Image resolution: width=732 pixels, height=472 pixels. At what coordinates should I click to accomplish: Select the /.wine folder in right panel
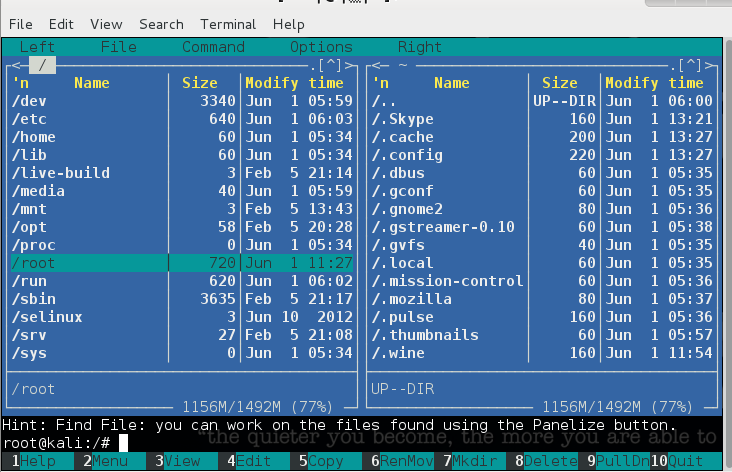(398, 353)
